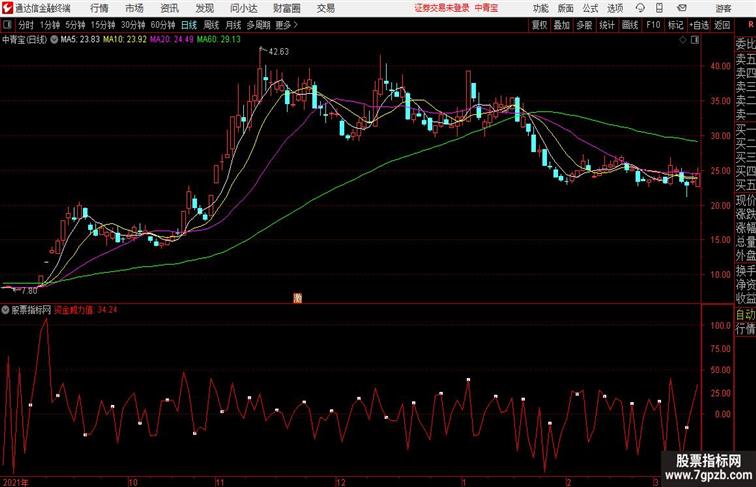The width and height of the screenshot is (756, 487).
Task: Click MA60: 29.13 indicator value
Action: click(x=218, y=40)
